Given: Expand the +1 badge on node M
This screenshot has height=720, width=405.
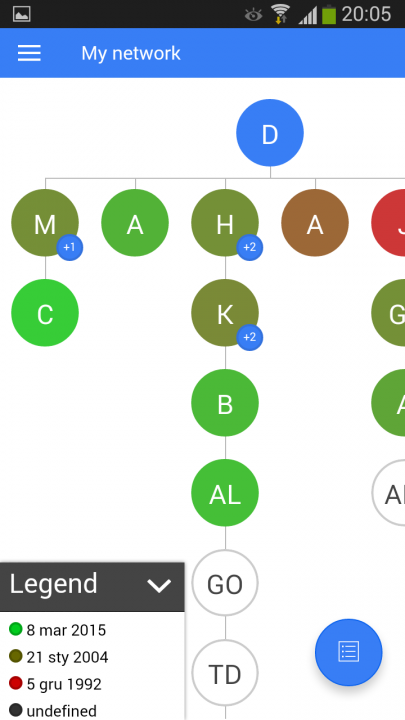Looking at the screenshot, I should (x=69, y=248).
